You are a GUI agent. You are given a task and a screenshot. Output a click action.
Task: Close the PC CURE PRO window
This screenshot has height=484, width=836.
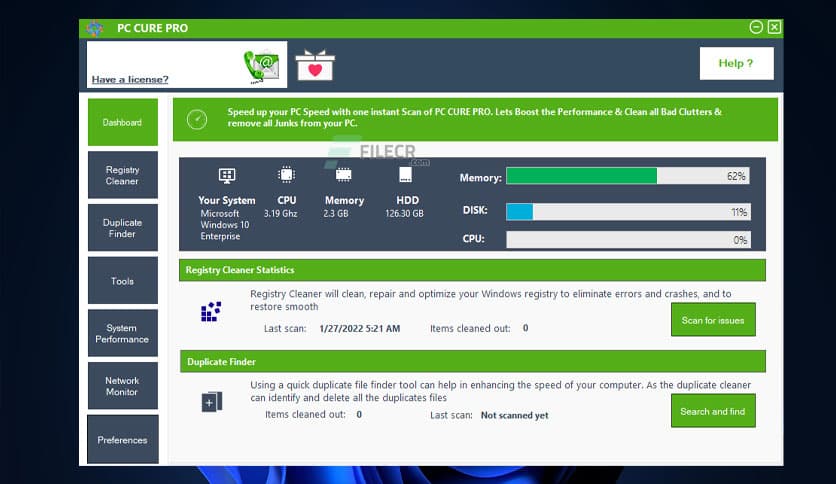coord(775,27)
